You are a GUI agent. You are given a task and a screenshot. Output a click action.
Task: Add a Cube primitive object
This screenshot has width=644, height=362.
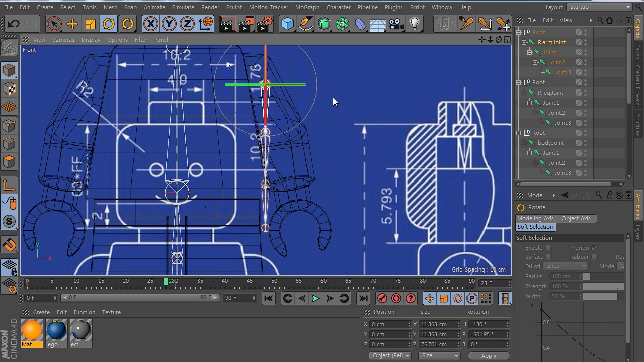(x=287, y=24)
